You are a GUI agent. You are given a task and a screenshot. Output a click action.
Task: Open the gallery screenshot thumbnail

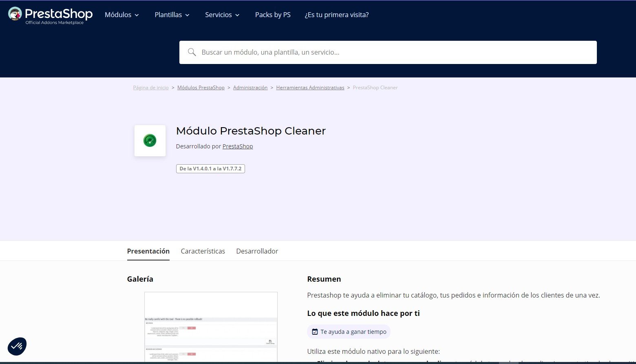click(211, 327)
